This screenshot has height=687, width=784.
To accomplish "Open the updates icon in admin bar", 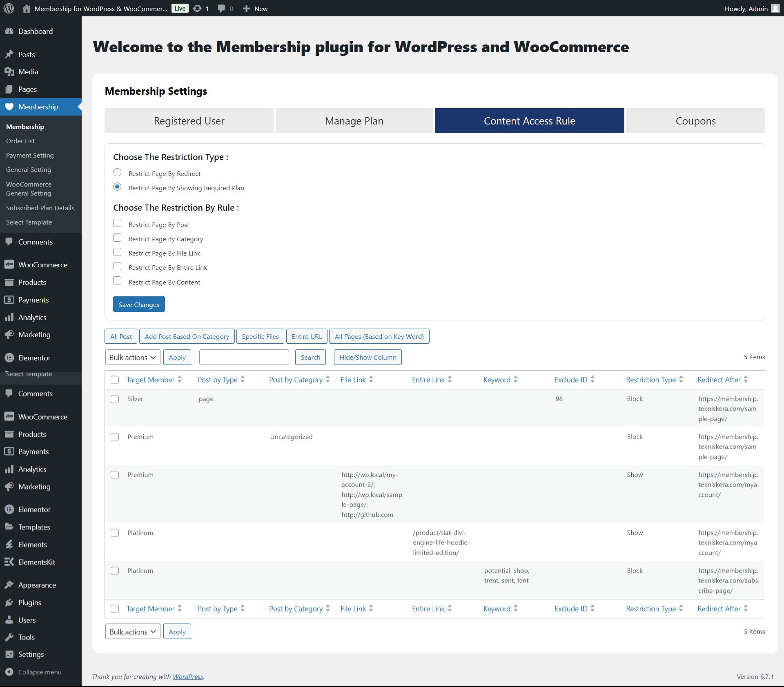I will (x=197, y=8).
